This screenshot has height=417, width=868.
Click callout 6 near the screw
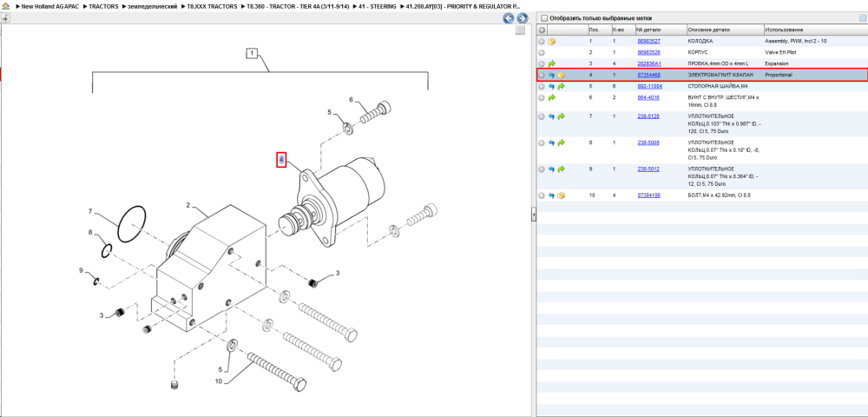coord(351,100)
